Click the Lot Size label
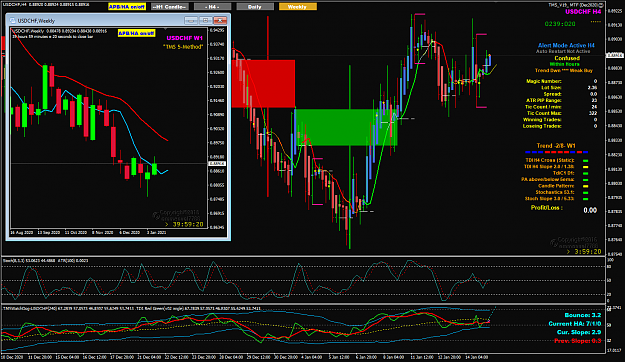Screen dimensions: 625x362 click(x=551, y=88)
